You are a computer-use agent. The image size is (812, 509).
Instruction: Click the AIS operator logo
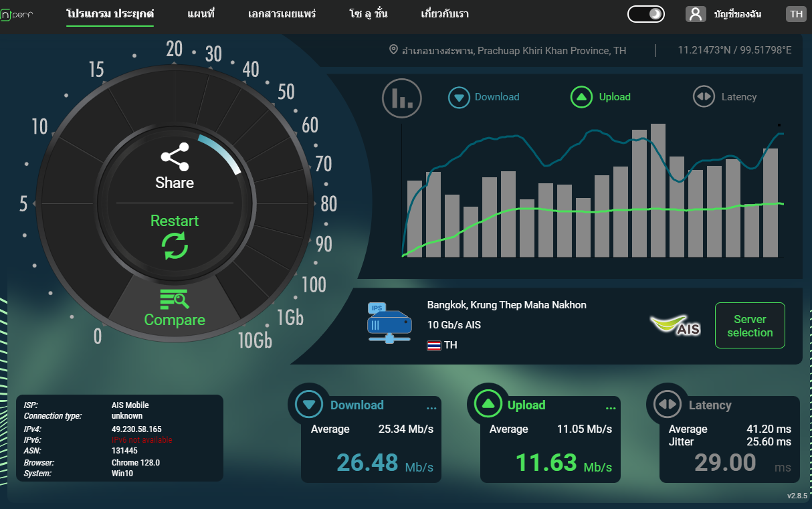click(x=676, y=325)
